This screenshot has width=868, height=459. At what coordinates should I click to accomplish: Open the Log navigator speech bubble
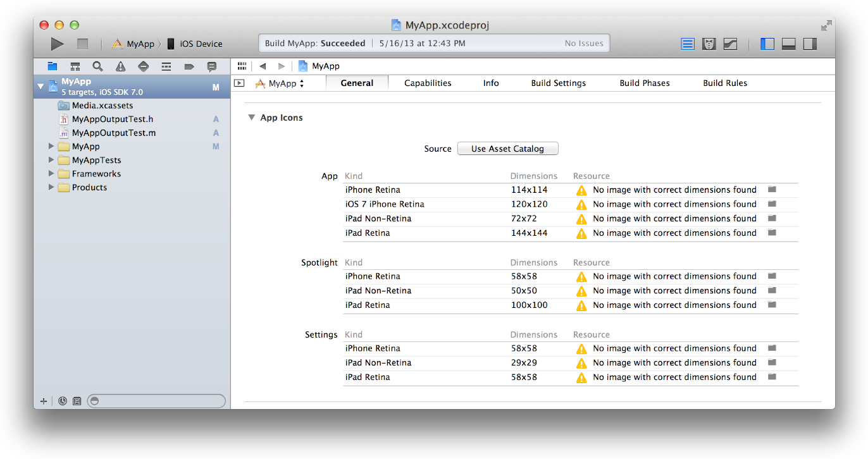(212, 66)
